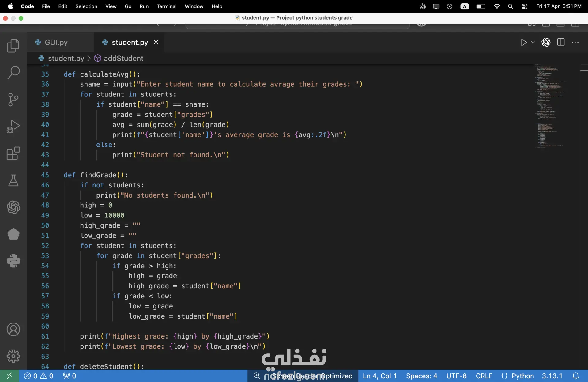The height and width of the screenshot is (382, 588).
Task: Click the ports forwarded status item
Action: tap(70, 376)
